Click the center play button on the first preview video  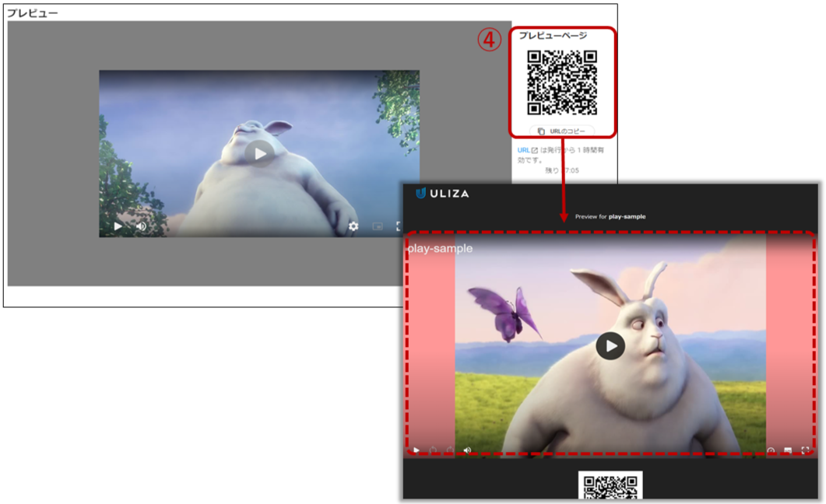tap(260, 154)
